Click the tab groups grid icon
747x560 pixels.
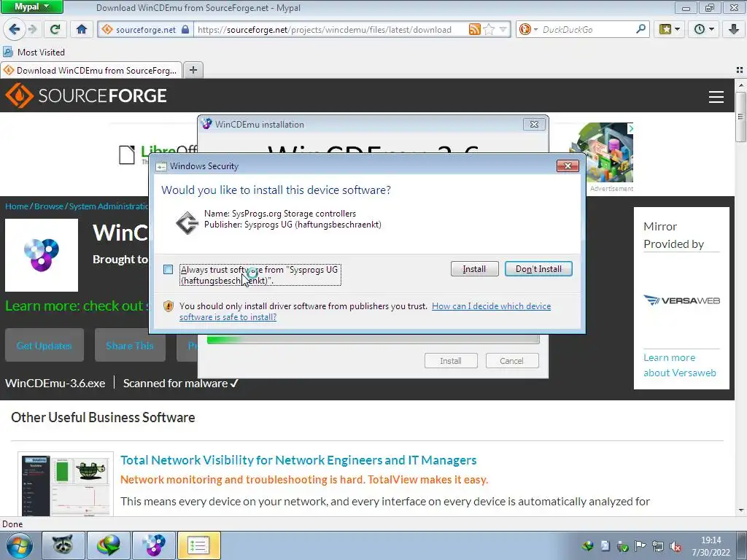(740, 70)
